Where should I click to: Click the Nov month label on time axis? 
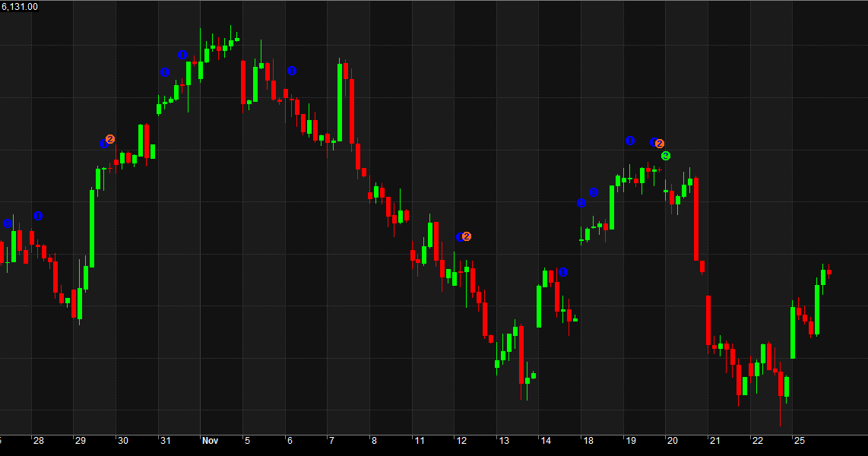coord(211,441)
